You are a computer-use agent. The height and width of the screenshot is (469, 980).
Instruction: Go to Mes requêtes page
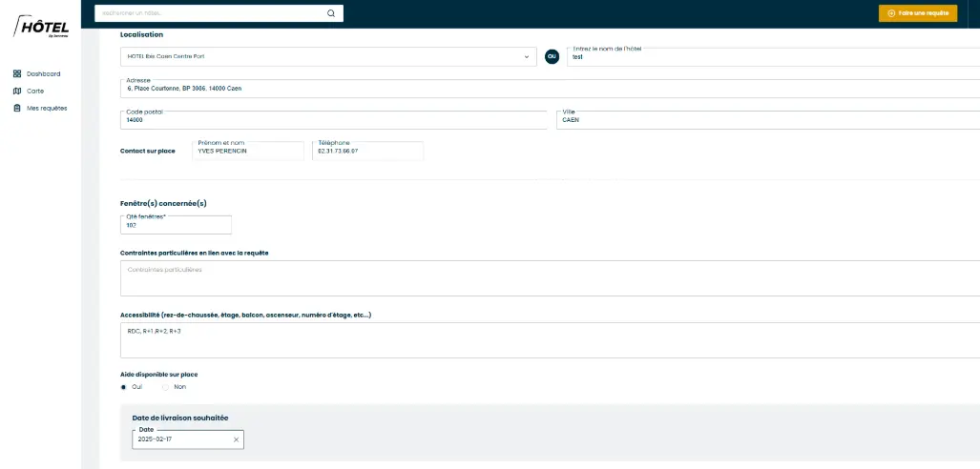tap(47, 108)
